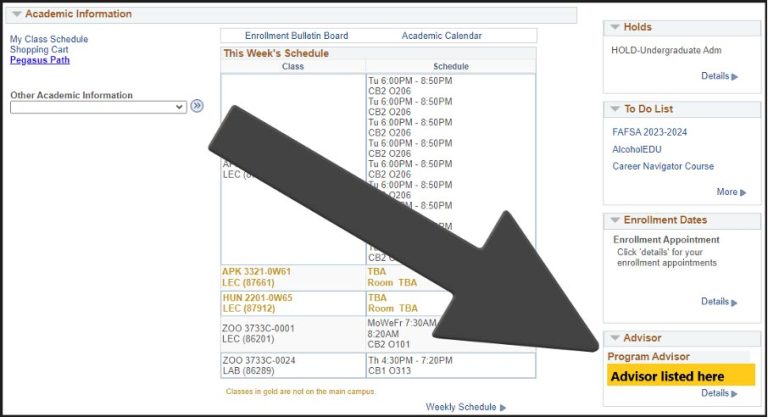Open the Academic Calendar
This screenshot has width=768, height=417.
point(441,36)
